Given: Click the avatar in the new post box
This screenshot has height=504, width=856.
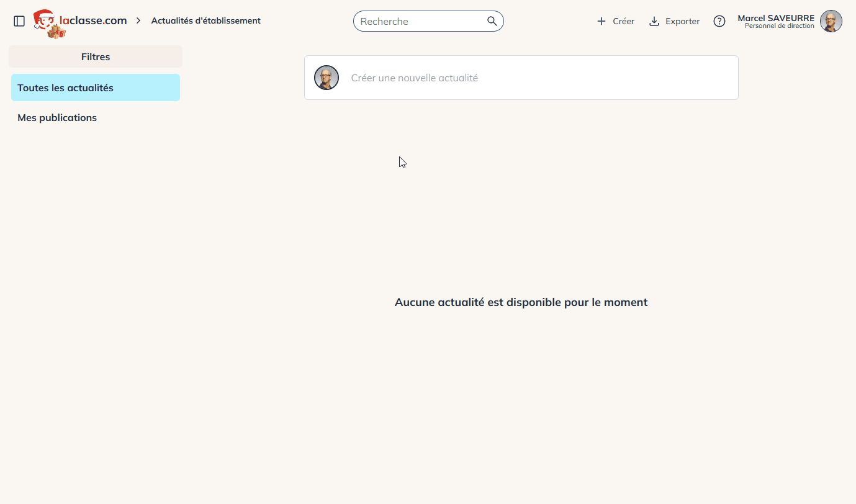Looking at the screenshot, I should (x=327, y=78).
